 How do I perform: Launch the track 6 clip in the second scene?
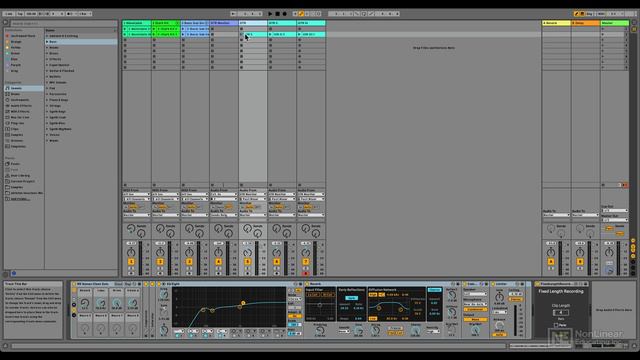click(x=270, y=35)
